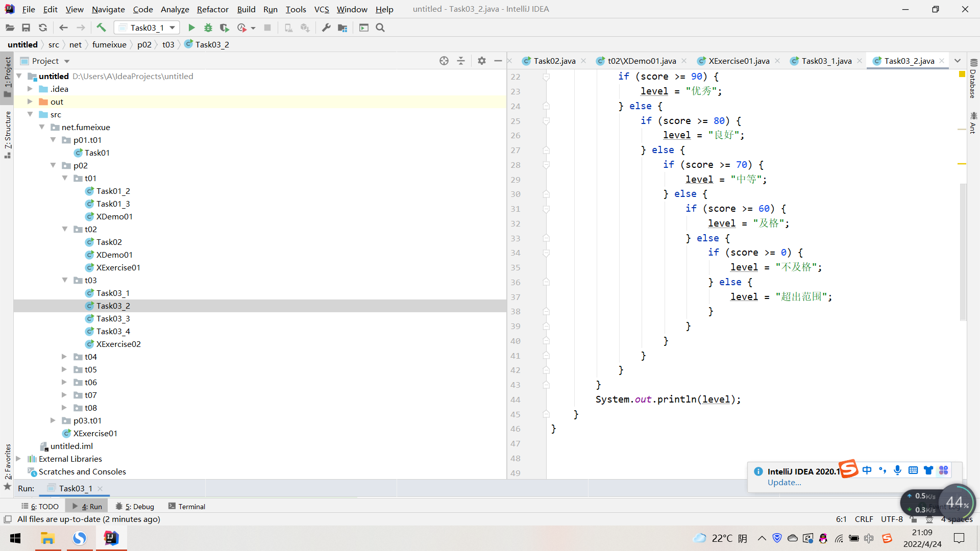Collapse all in Project panel
Viewport: 980px width, 551px height.
click(461, 61)
